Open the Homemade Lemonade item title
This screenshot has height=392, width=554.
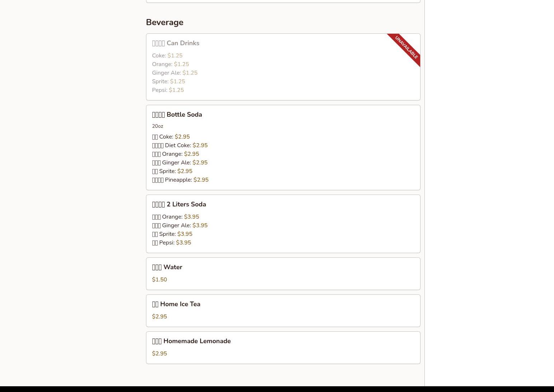[x=191, y=341]
